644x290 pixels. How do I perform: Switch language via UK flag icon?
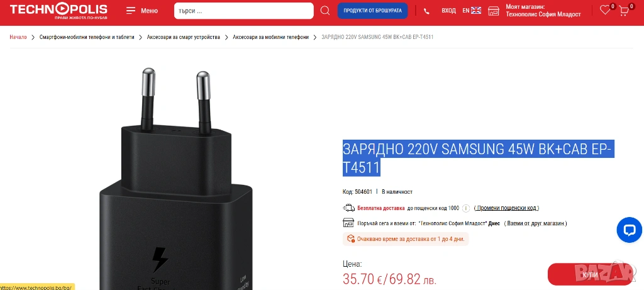[476, 11]
